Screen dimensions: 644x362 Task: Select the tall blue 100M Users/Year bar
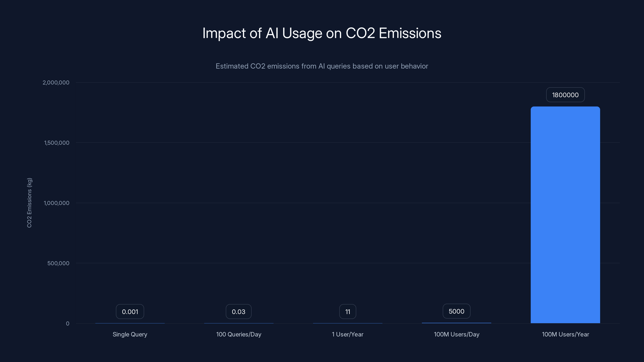tap(565, 215)
